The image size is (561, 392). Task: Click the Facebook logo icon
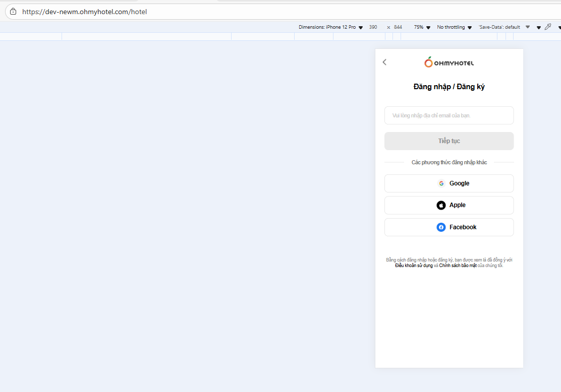click(441, 227)
